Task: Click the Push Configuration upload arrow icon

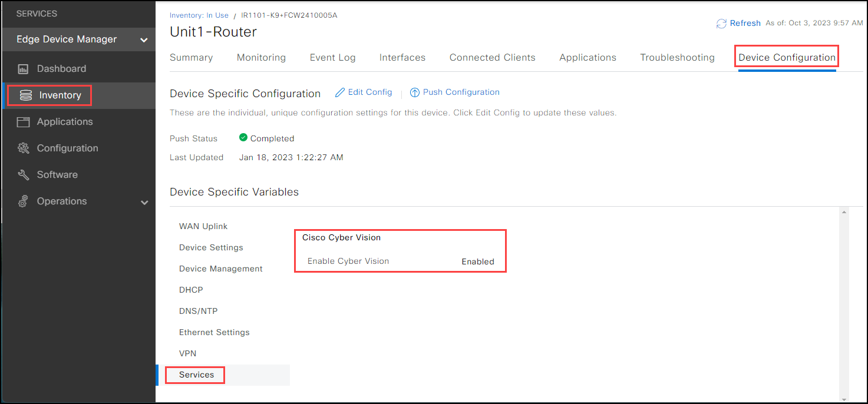Action: point(415,92)
